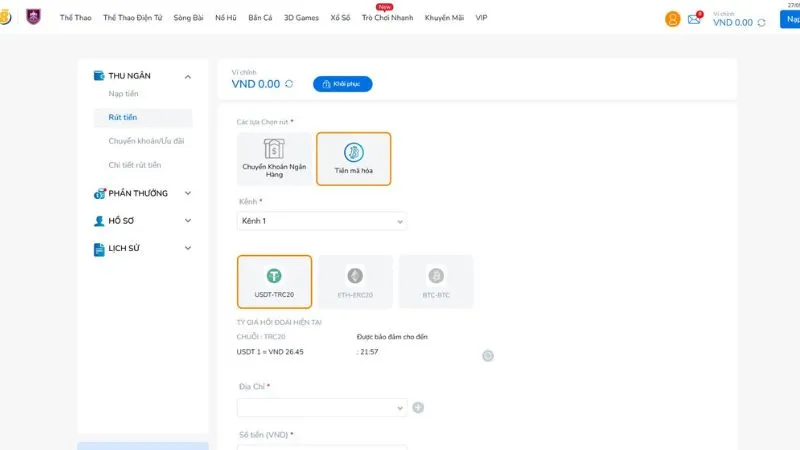
Task: Click the Phần Thưởng rewards icon
Action: click(x=99, y=193)
